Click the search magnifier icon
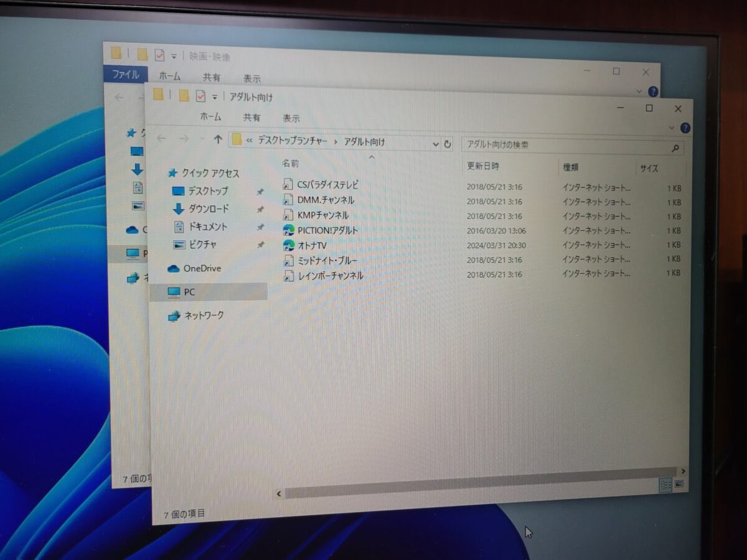Viewport: 747px width, 560px height. pos(675,149)
